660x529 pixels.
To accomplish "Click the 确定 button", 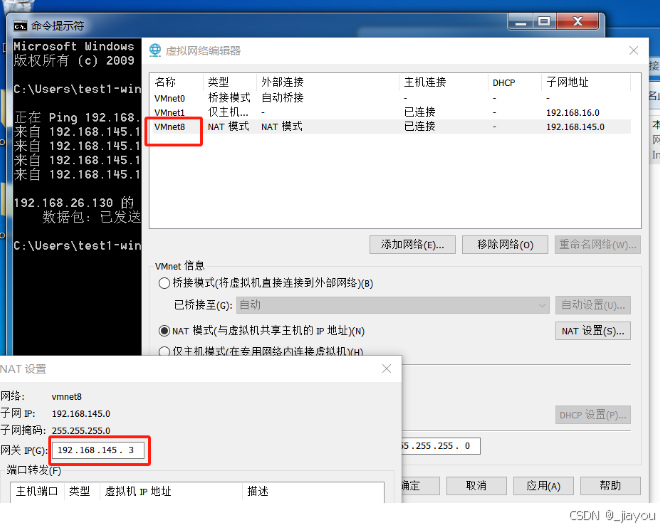I will click(420, 486).
